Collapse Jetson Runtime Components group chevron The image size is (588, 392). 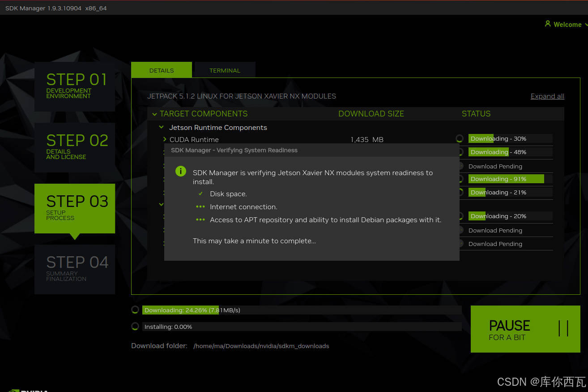click(x=162, y=128)
